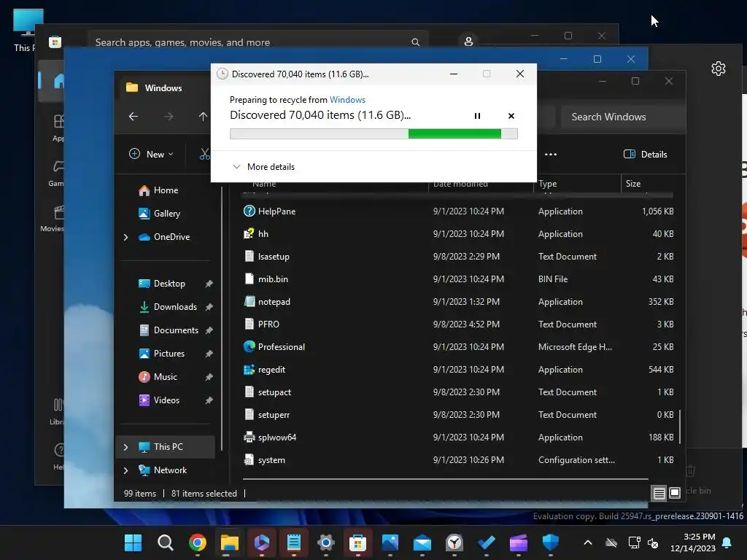This screenshot has height=560, width=747.
Task: Open the notification bell in the system tray
Action: [x=727, y=542]
